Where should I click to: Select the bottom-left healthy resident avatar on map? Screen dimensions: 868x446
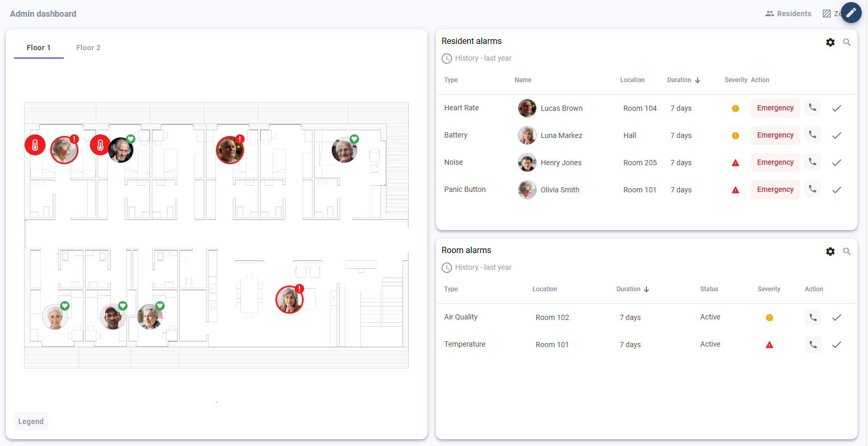(x=55, y=316)
